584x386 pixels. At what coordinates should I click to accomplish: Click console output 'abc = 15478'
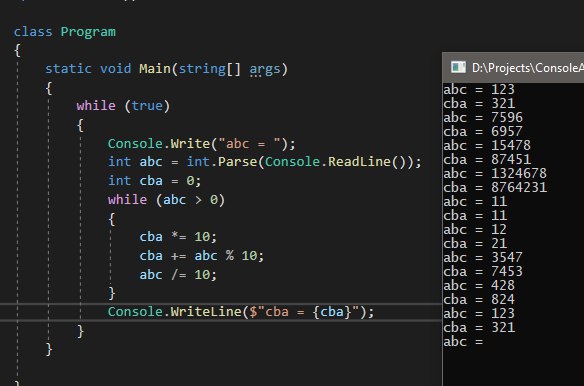click(x=487, y=145)
